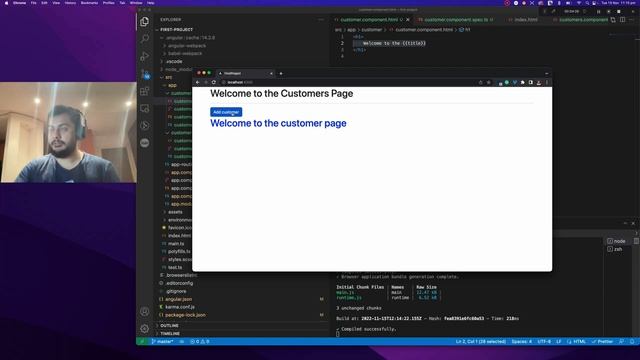Change end of line via LF item
Image resolution: width=640 pixels, height=360 pixels.
point(559,342)
